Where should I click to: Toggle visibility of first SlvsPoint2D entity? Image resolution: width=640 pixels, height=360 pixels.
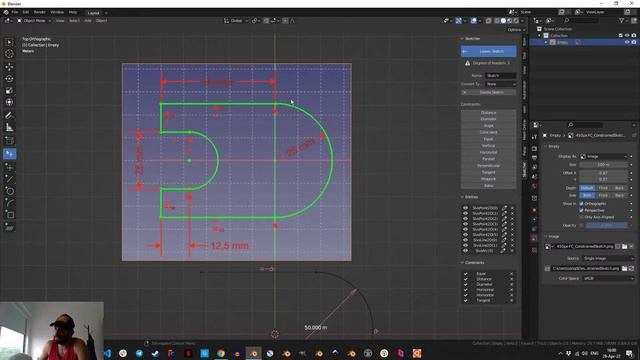tap(465, 208)
